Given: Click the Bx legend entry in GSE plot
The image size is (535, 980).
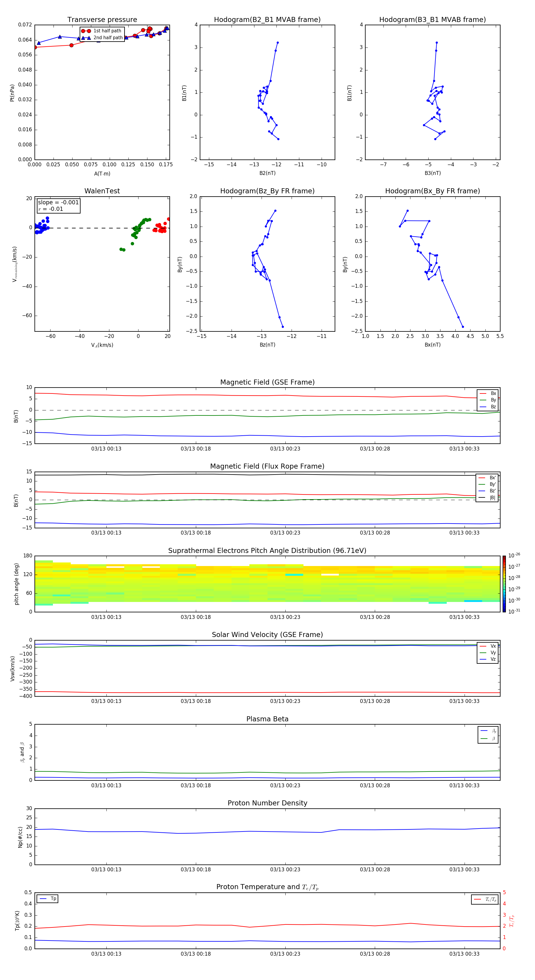Looking at the screenshot, I should pyautogui.click(x=488, y=393).
